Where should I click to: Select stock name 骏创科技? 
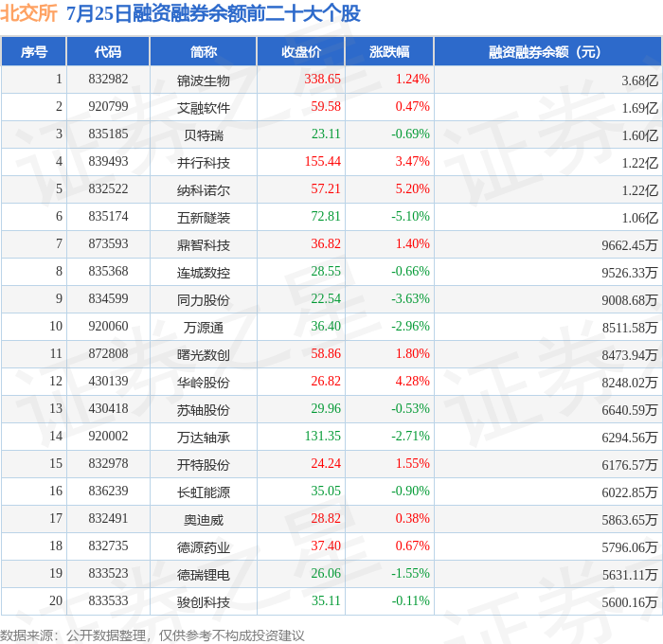(x=204, y=602)
